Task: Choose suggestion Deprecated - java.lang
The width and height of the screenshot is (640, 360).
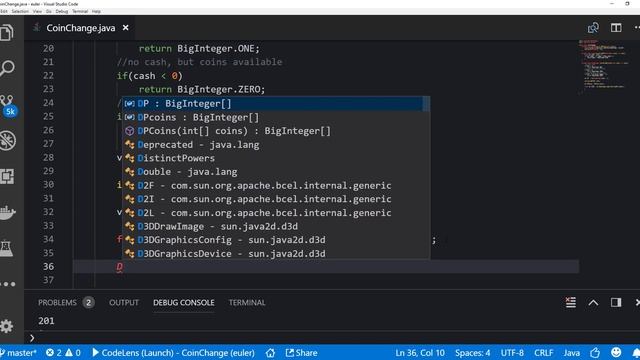Action: [273, 144]
